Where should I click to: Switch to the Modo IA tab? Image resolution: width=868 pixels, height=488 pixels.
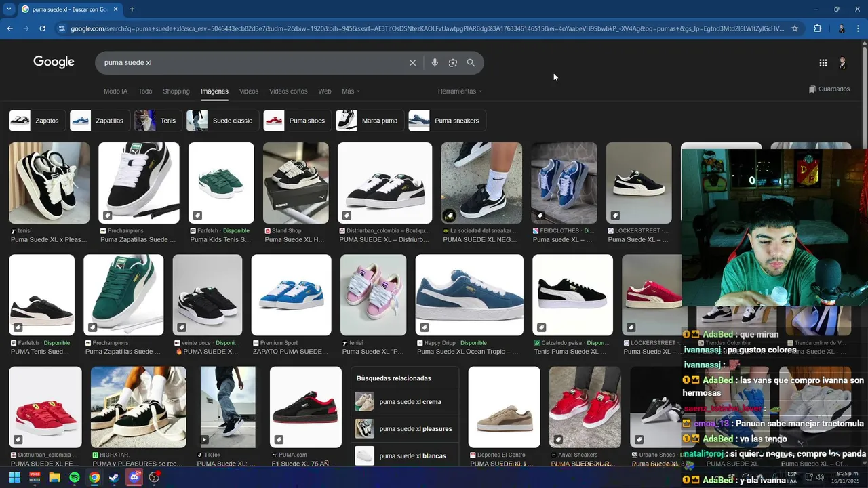[115, 91]
